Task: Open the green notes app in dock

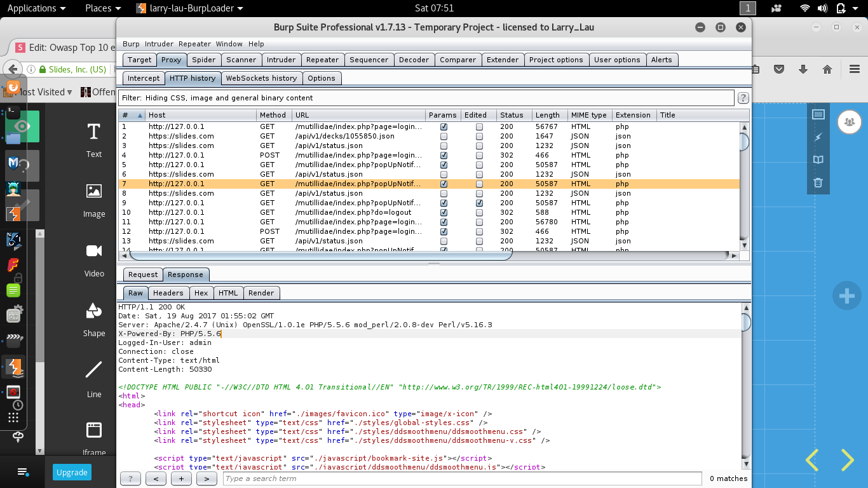Action: click(13, 290)
